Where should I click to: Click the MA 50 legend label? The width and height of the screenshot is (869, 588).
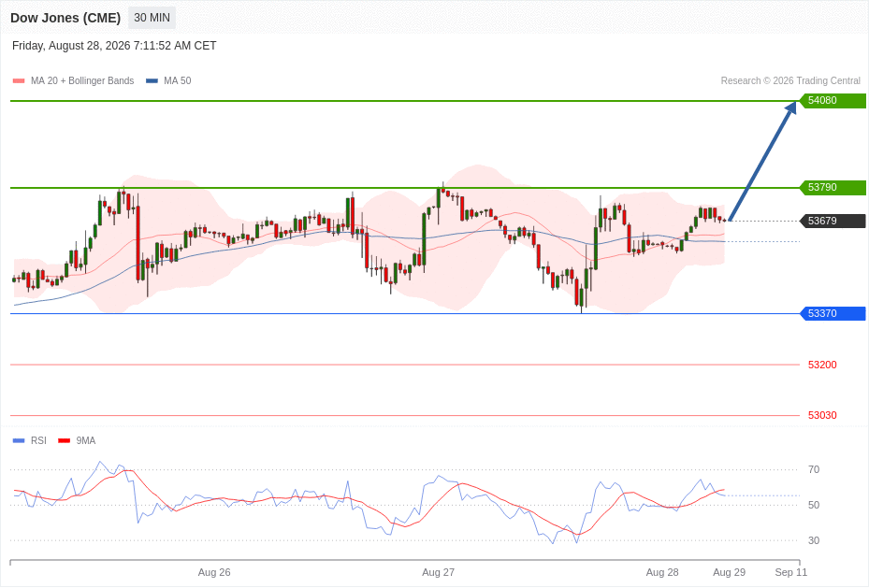[178, 80]
